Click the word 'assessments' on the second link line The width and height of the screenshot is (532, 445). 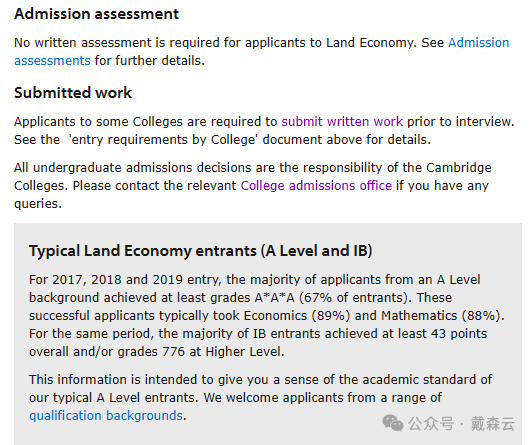point(52,61)
